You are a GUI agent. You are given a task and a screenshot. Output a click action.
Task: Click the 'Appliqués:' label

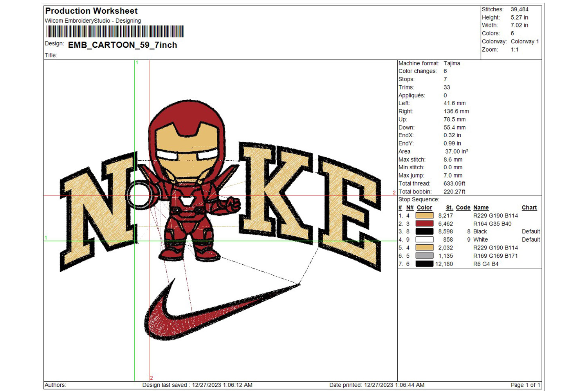[x=412, y=95]
